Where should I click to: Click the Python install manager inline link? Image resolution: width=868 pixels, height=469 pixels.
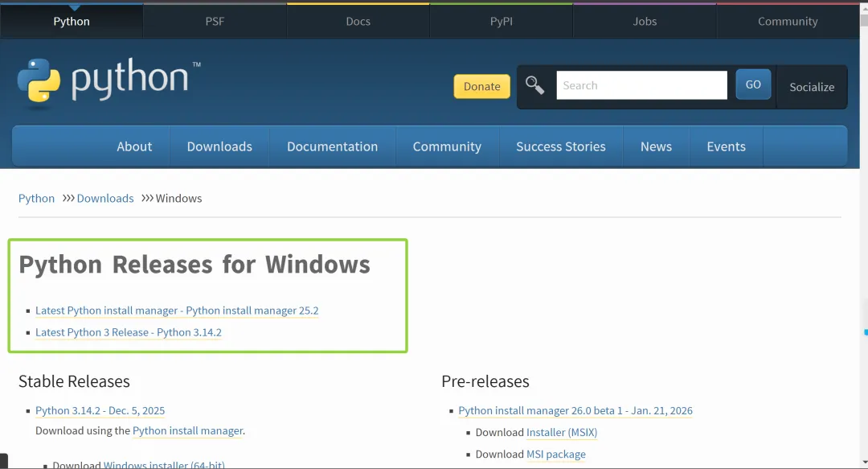tap(187, 430)
